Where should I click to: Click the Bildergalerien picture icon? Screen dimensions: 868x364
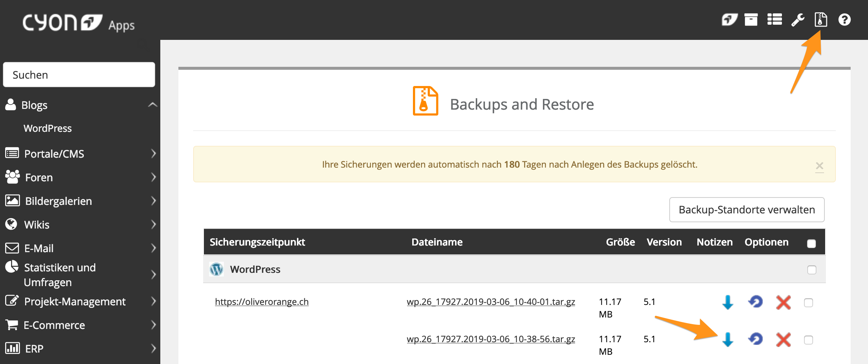pyautogui.click(x=13, y=200)
